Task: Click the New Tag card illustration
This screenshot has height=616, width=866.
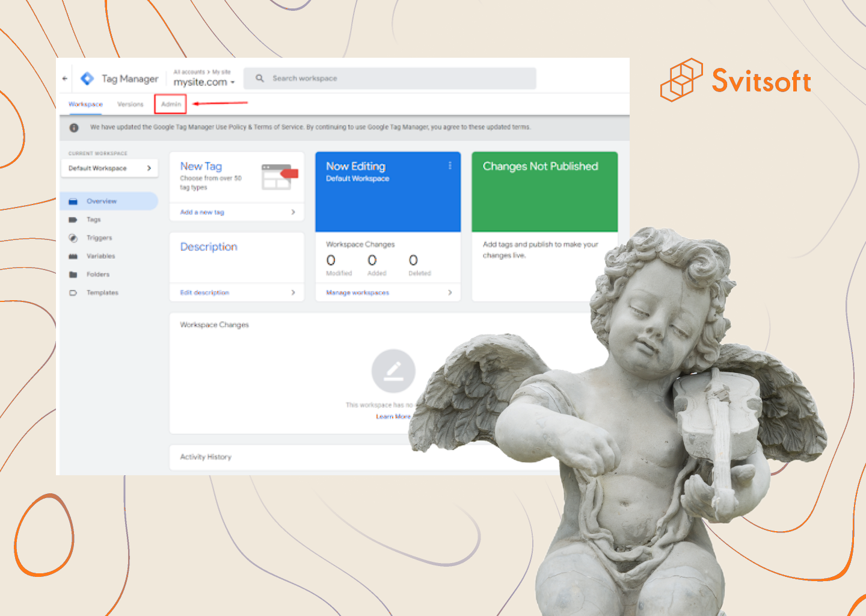Action: 280,176
